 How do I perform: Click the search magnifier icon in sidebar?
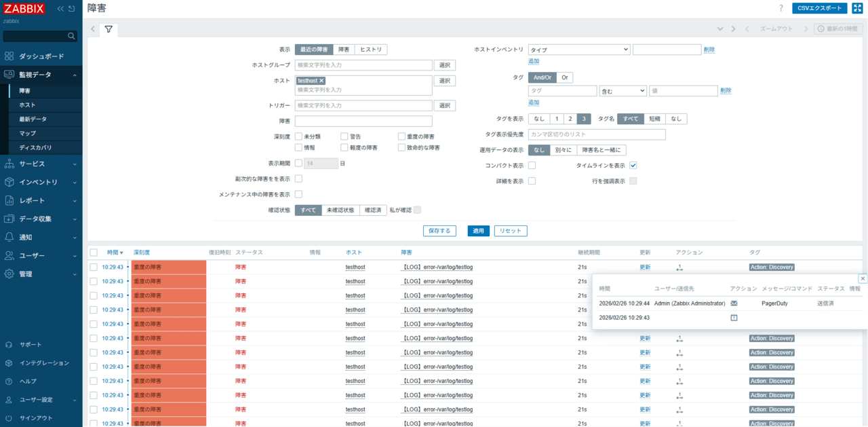tap(71, 36)
